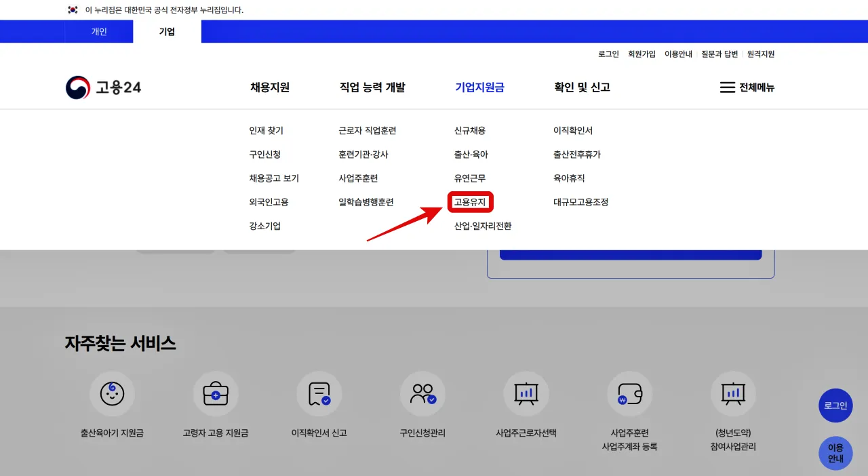Click the 구인신청관리 icon
This screenshot has width=868, height=476.
pos(422,393)
